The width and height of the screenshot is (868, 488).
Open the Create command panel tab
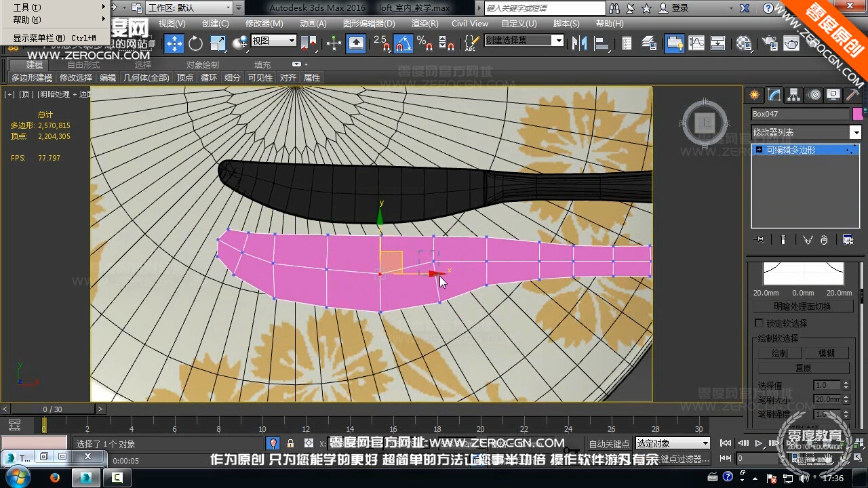754,95
